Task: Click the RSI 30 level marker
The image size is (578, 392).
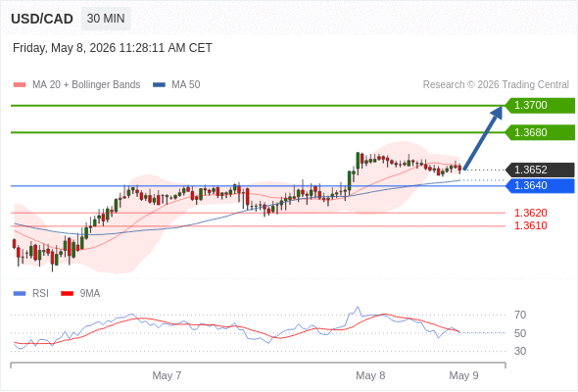Action: (x=520, y=351)
